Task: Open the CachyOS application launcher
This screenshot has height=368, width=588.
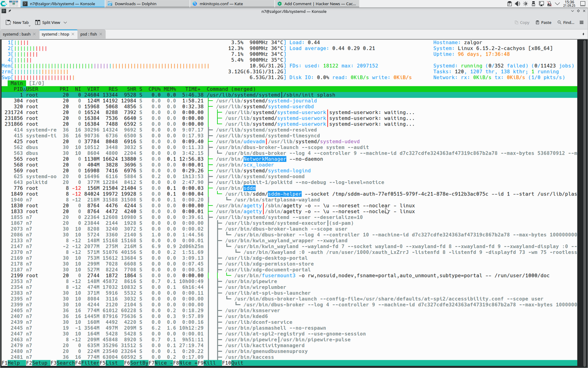Action: click(4, 3)
